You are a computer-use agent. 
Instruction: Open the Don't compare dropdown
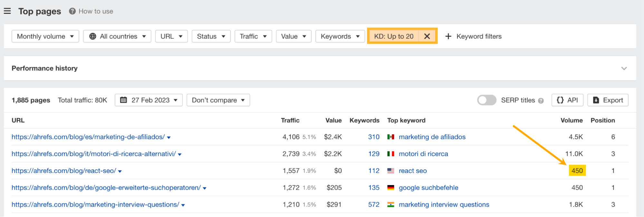(x=218, y=100)
